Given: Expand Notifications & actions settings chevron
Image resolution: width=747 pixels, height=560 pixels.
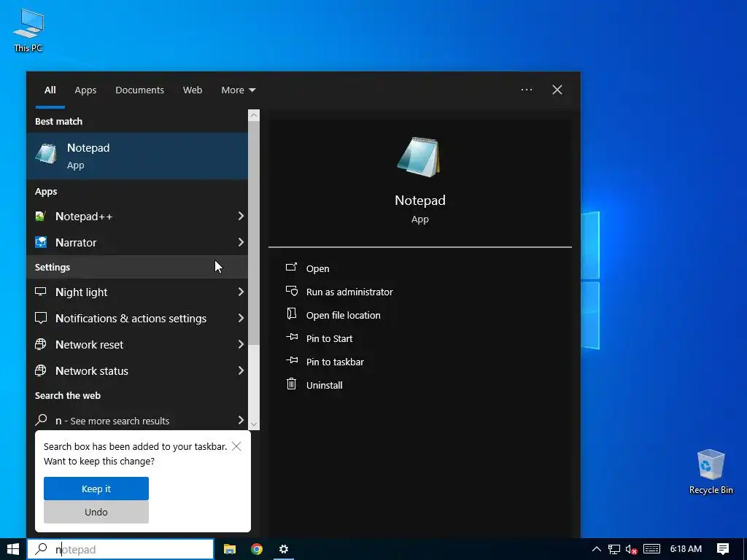Looking at the screenshot, I should (241, 318).
